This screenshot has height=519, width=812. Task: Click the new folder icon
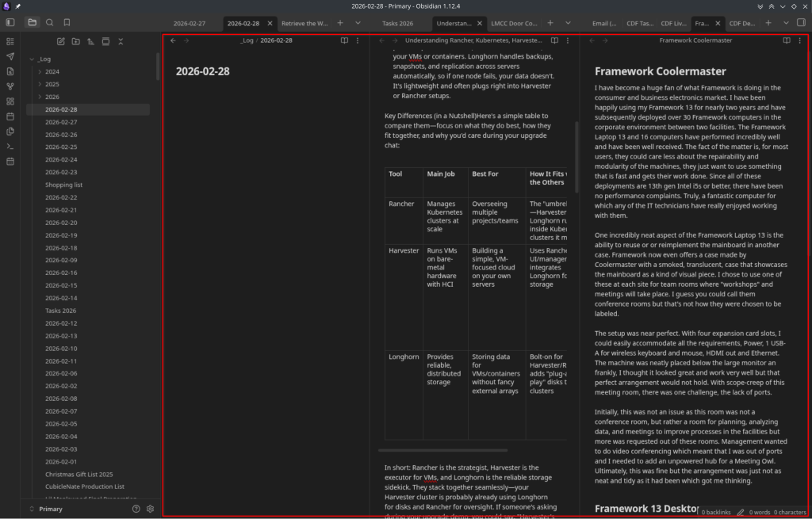(x=75, y=41)
